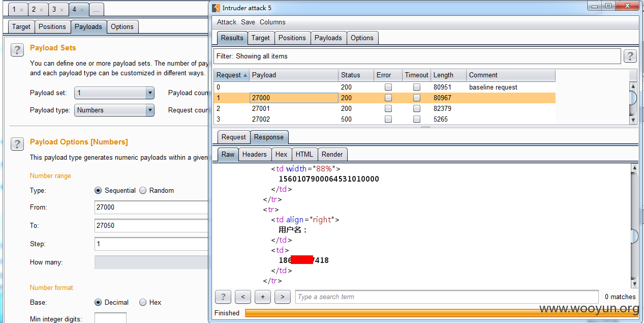This screenshot has height=323, width=644.
Task: Sort by Request column header
Action: point(231,75)
